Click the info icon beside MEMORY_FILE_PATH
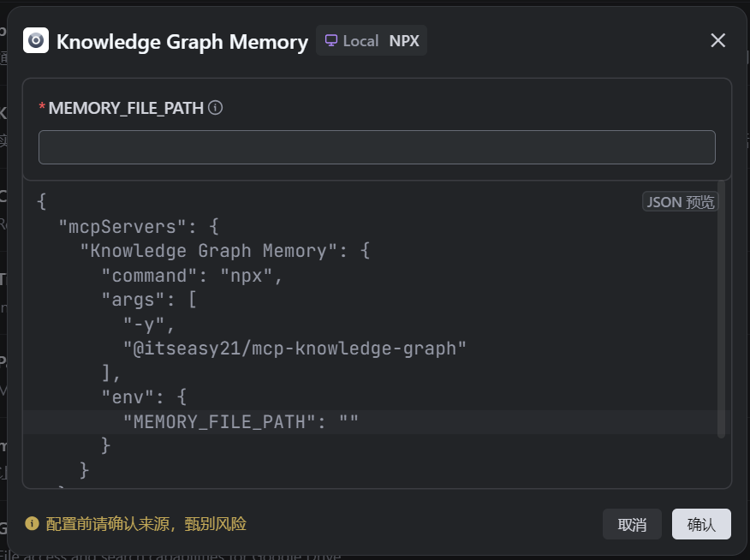This screenshot has height=560, width=750. tap(216, 108)
